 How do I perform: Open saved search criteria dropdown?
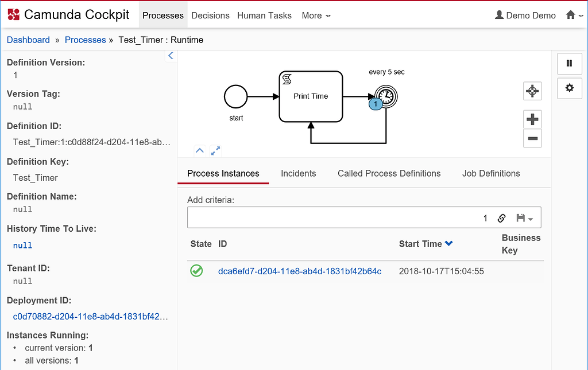click(x=525, y=218)
